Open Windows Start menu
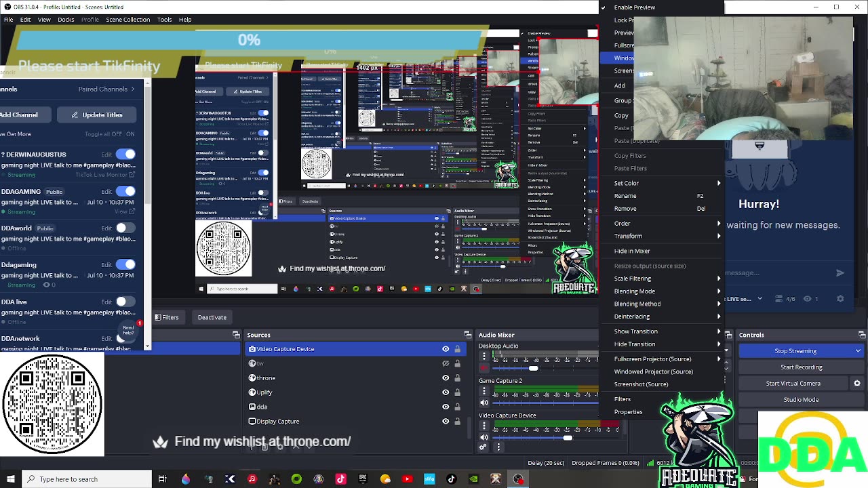 (10, 479)
